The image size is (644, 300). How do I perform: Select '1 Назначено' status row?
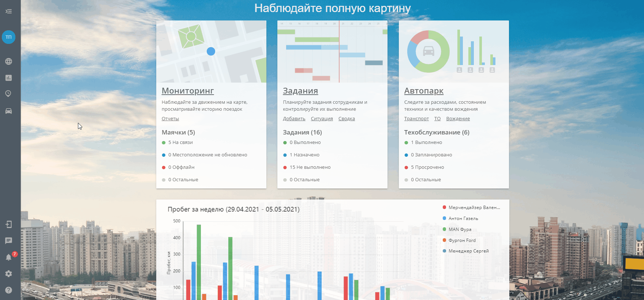[301, 155]
